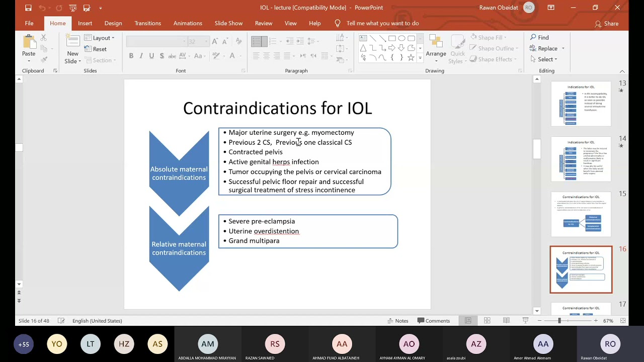Open the font name combo box
This screenshot has height=362, width=644.
pyautogui.click(x=156, y=41)
